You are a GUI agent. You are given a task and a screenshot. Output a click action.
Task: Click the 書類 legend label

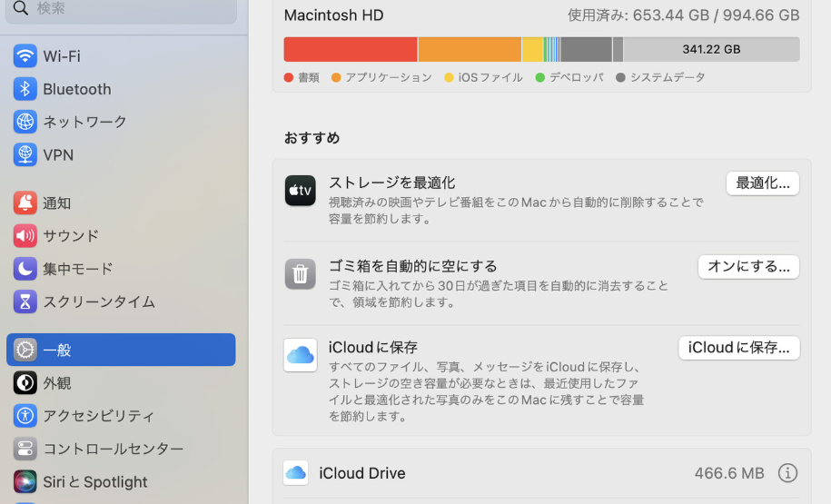tap(309, 77)
